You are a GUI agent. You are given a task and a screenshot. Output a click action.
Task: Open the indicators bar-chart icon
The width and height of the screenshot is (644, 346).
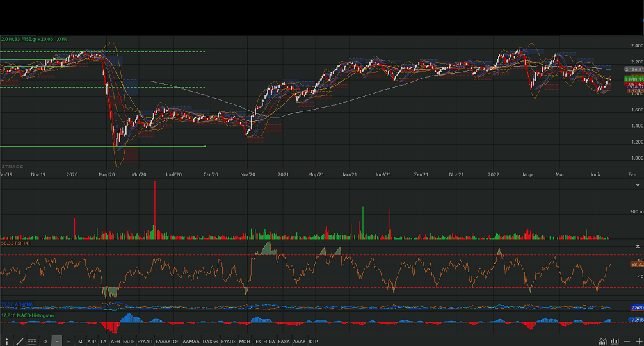[x=615, y=341]
